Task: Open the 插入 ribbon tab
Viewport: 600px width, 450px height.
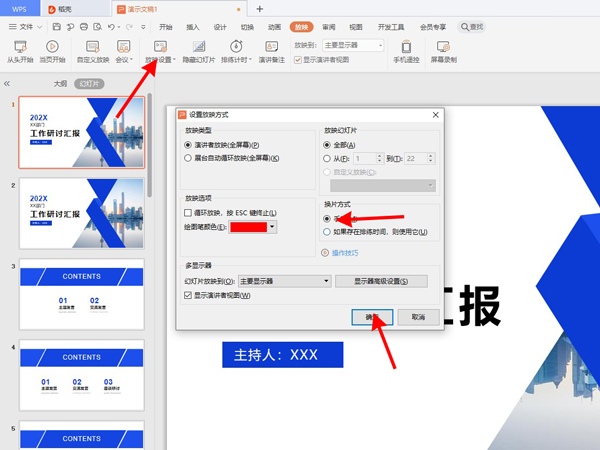Action: click(193, 28)
